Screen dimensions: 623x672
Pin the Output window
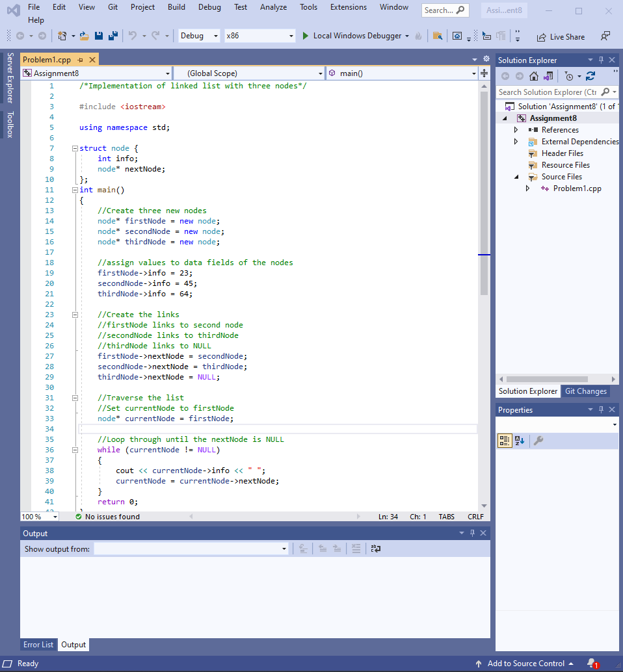pos(471,532)
